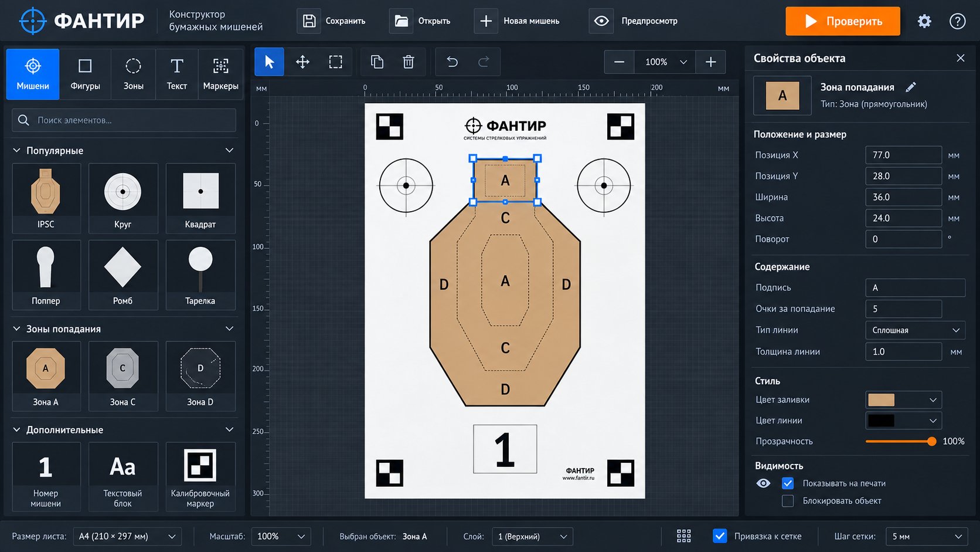
Task: Activate the rectangular selection tool
Action: 335,62
